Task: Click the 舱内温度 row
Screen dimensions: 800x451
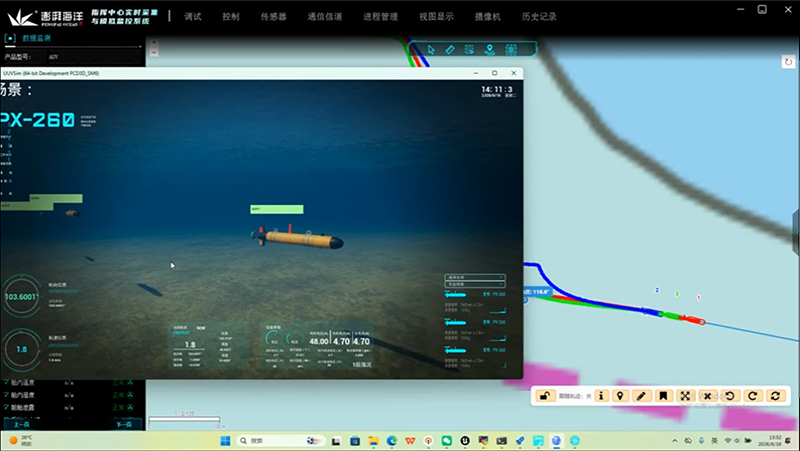Action: pos(69,382)
